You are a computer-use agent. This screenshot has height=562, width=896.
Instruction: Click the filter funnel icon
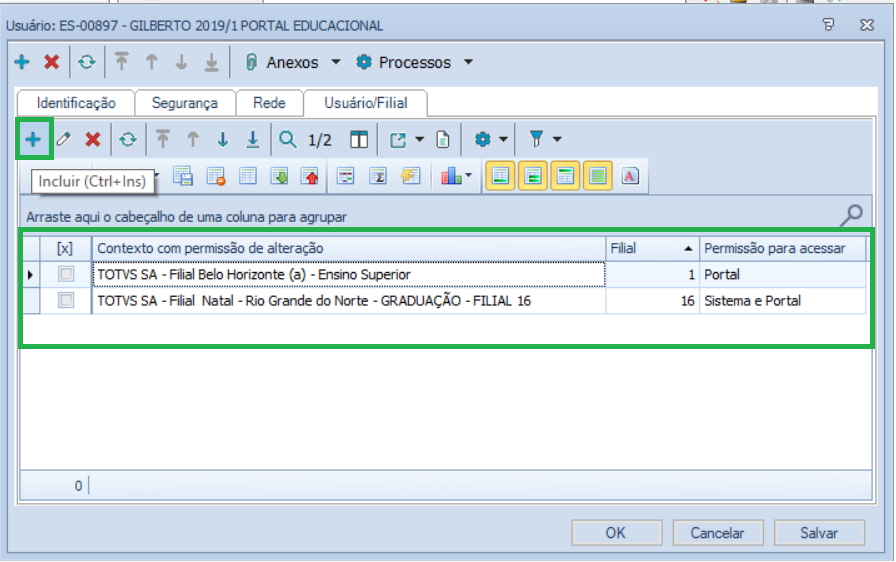(537, 139)
